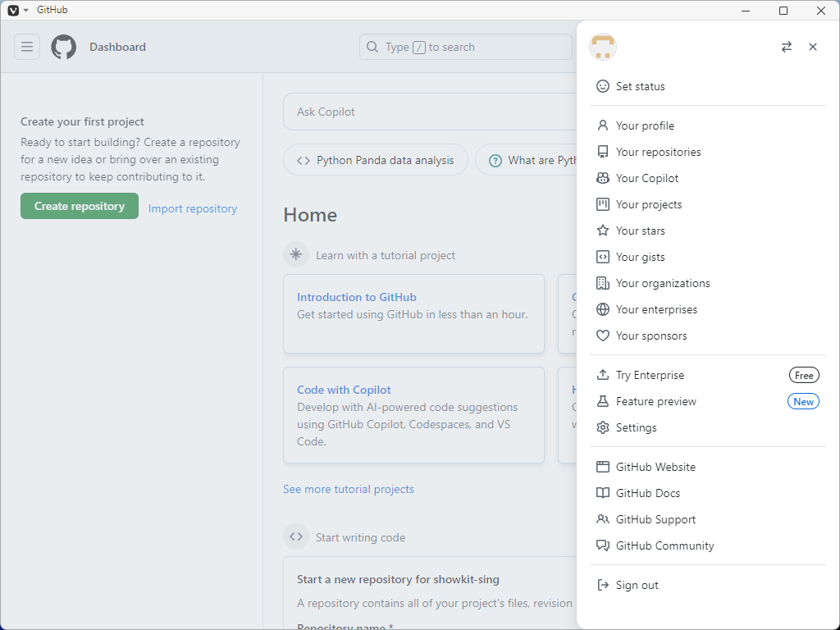Select Python Panda data analysis suggestion
840x630 pixels.
tap(376, 160)
